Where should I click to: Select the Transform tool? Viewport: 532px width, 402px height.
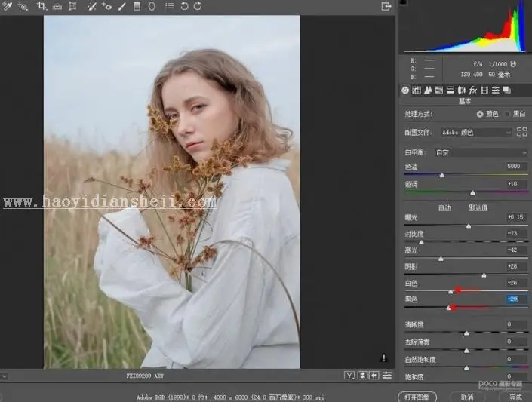click(x=72, y=6)
